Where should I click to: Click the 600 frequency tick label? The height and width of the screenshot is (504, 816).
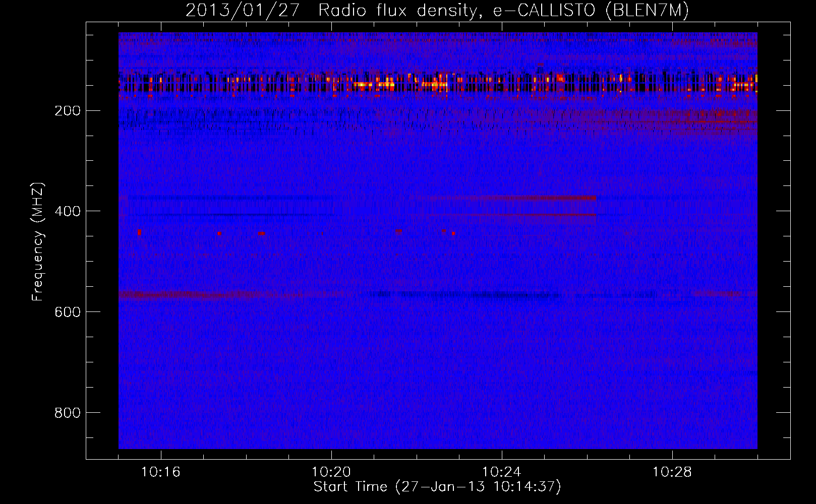(67, 312)
